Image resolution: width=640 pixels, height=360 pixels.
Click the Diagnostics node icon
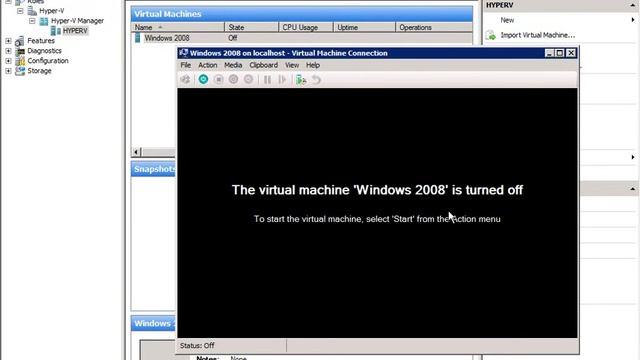pyautogui.click(x=20, y=51)
